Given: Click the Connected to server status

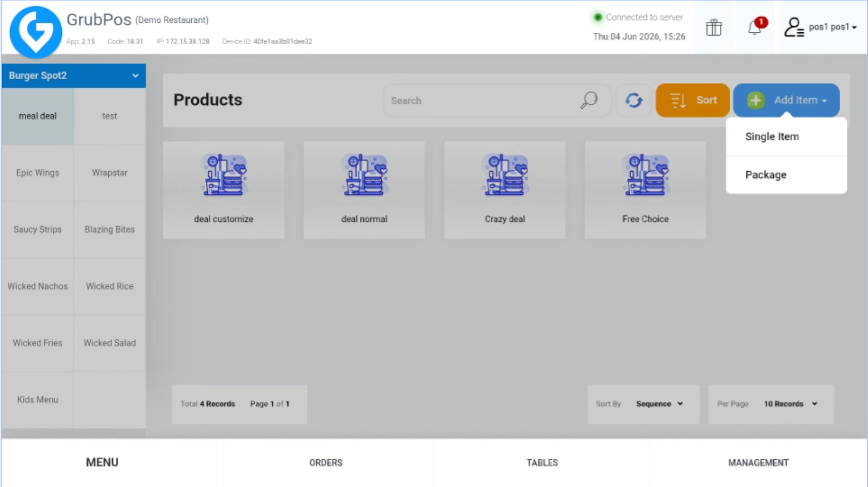Looking at the screenshot, I should click(638, 17).
